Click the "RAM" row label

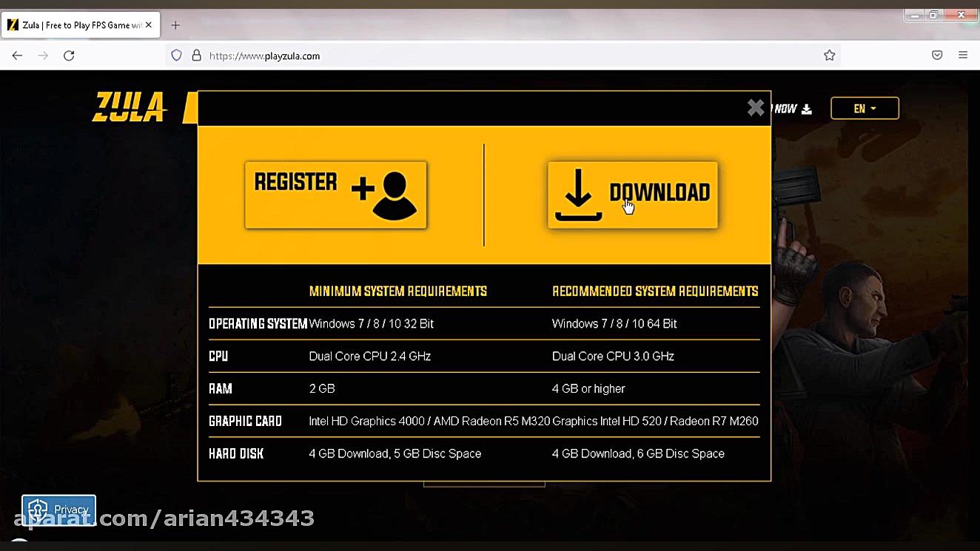click(221, 389)
